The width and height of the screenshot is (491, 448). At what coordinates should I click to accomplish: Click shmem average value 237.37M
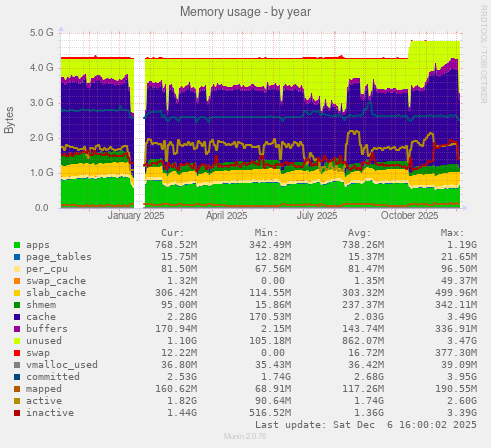pyautogui.click(x=363, y=305)
